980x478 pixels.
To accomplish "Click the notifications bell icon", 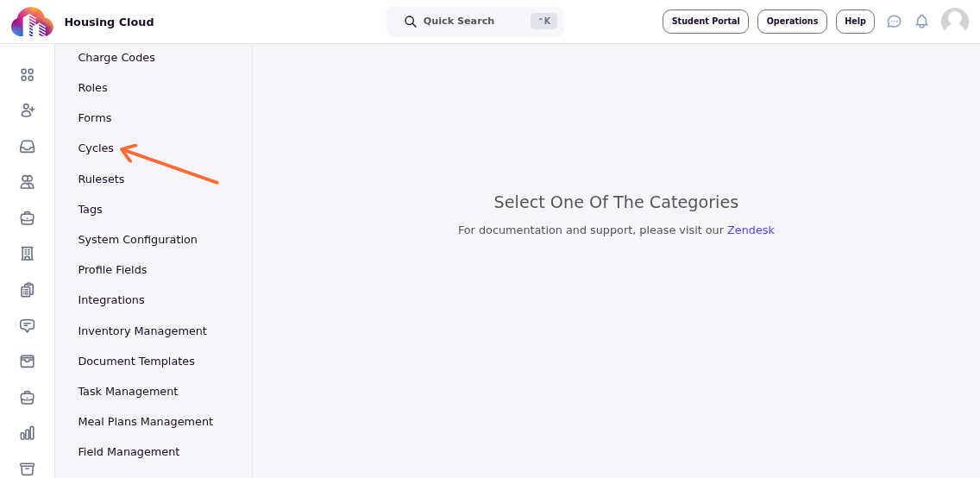I will point(922,22).
